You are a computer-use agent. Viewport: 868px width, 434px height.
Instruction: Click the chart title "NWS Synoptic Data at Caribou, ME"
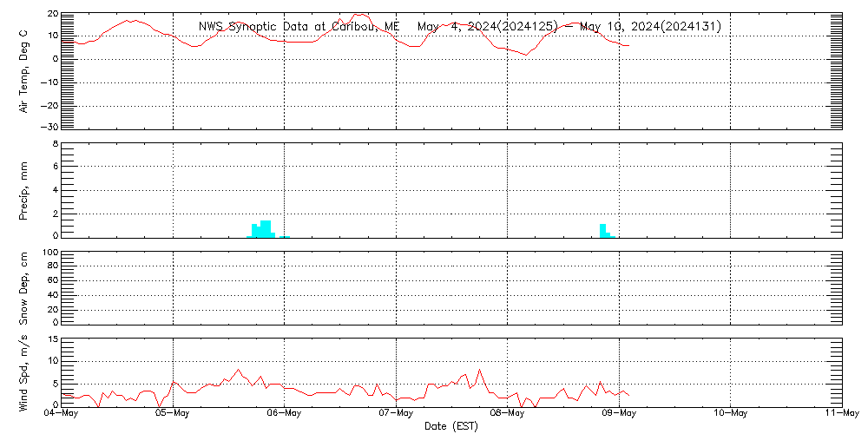pyautogui.click(x=299, y=26)
